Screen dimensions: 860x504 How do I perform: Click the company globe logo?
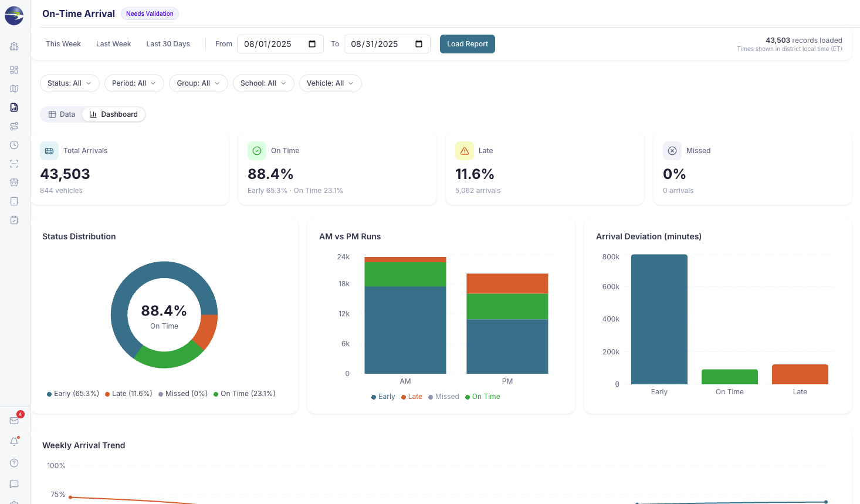coord(14,16)
